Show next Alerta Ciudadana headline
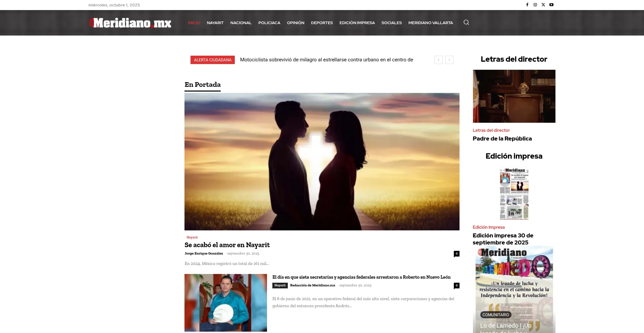 click(449, 60)
